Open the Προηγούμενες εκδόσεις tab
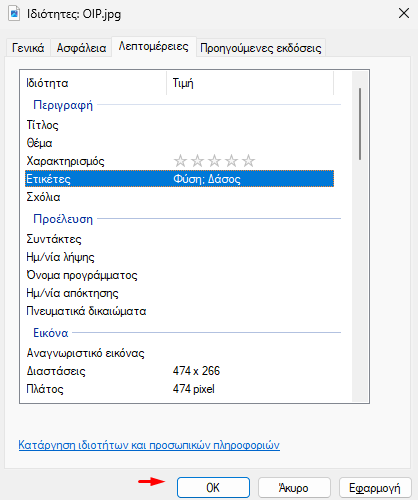The image size is (418, 500). click(261, 48)
